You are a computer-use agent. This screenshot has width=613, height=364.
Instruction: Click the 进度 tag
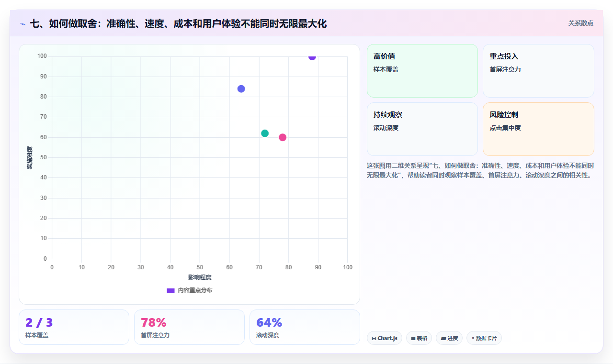click(449, 338)
